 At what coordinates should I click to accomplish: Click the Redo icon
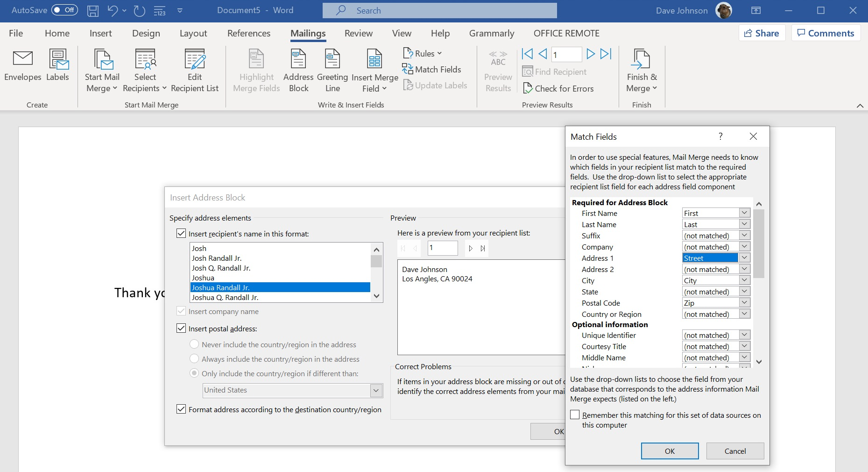pyautogui.click(x=139, y=10)
